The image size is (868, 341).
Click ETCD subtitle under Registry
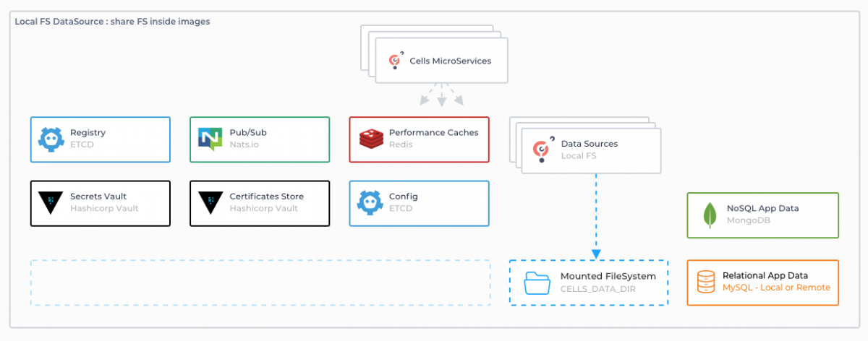pyautogui.click(x=82, y=145)
